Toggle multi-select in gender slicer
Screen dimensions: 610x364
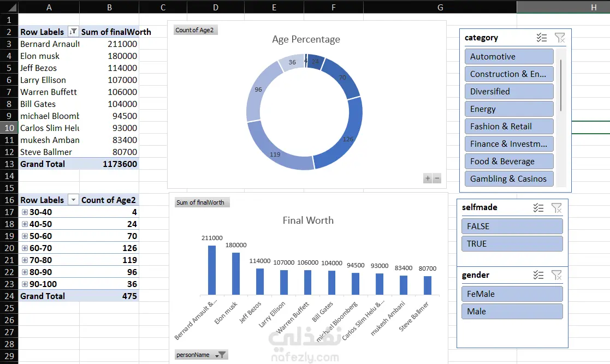538,276
